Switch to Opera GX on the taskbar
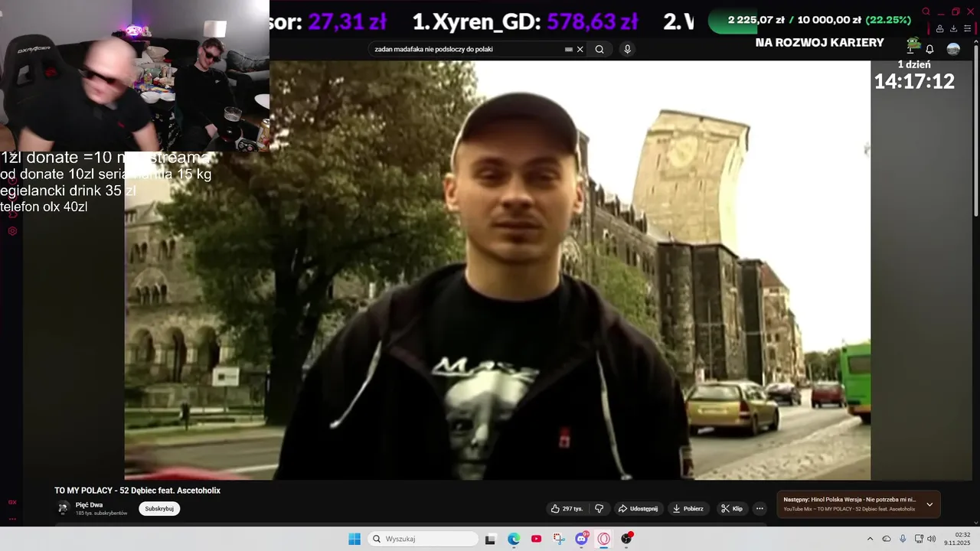980x551 pixels. (x=604, y=539)
